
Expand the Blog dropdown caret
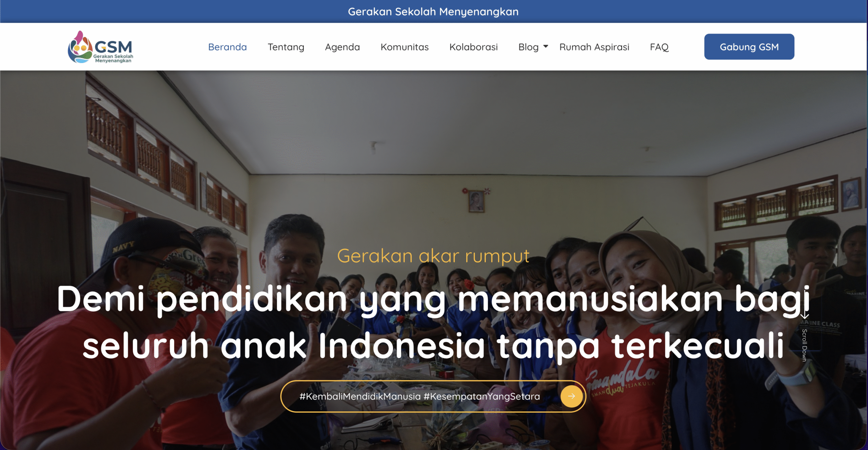coord(546,46)
